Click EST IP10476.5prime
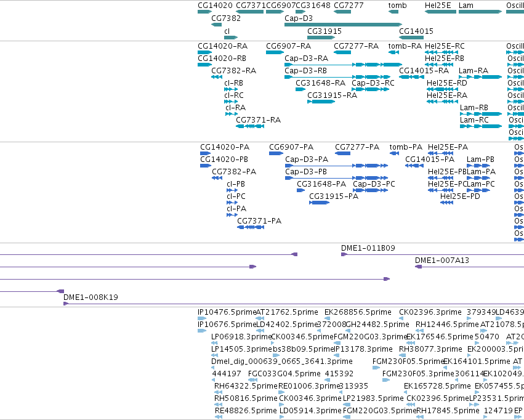Viewport: 524px width, 420px height. coord(227,312)
